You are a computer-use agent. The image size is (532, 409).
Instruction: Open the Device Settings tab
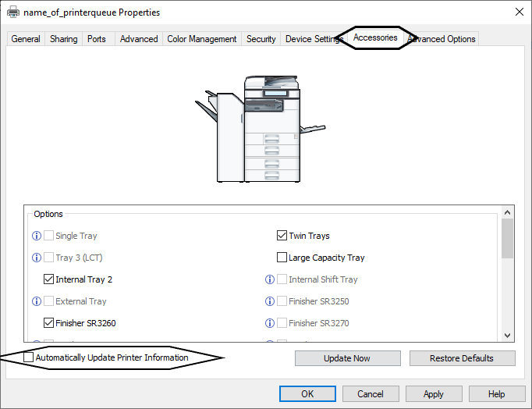point(312,39)
